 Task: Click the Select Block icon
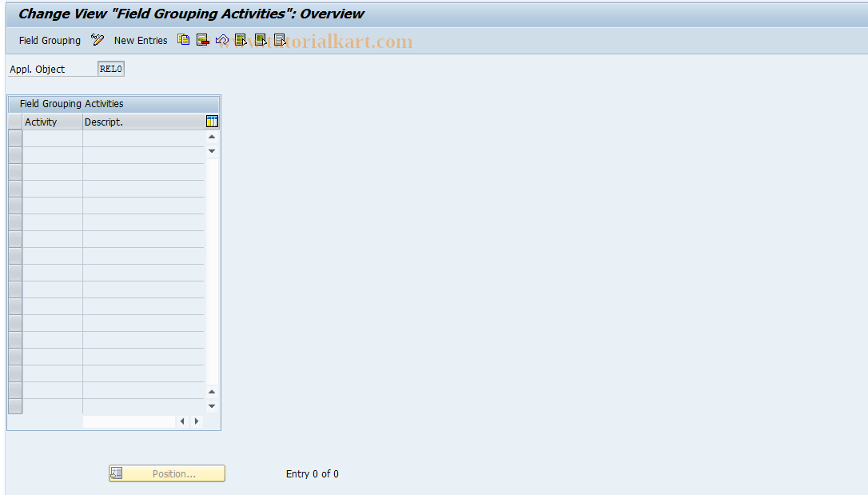click(x=261, y=40)
